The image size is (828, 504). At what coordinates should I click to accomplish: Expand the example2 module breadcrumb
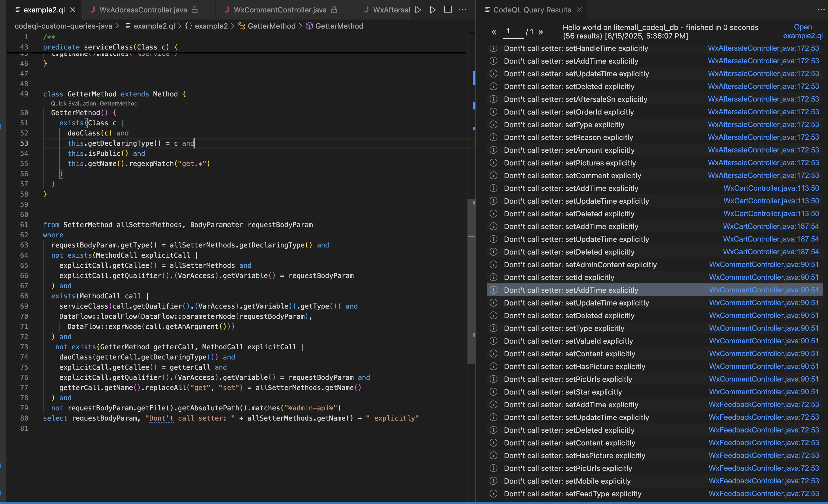tap(211, 26)
